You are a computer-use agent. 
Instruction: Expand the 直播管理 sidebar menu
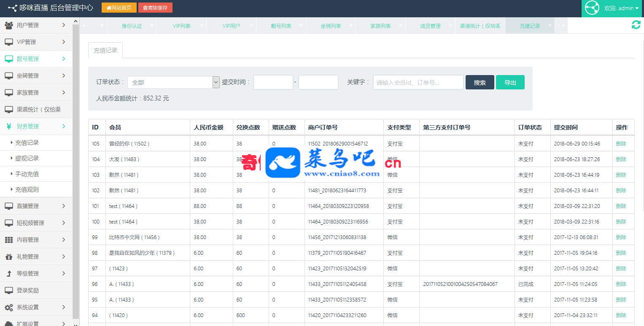(x=36, y=206)
